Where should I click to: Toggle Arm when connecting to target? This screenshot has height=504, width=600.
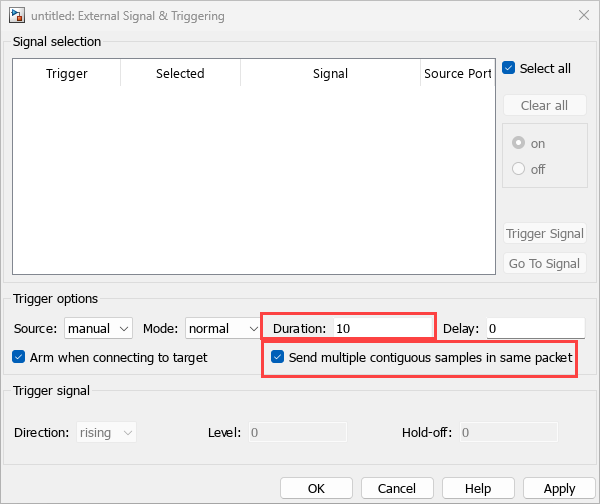click(x=20, y=357)
